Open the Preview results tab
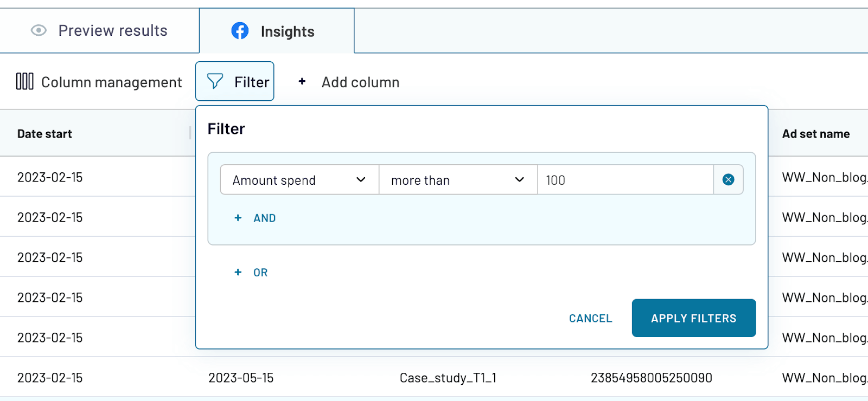The height and width of the screenshot is (401, 868). [x=99, y=31]
